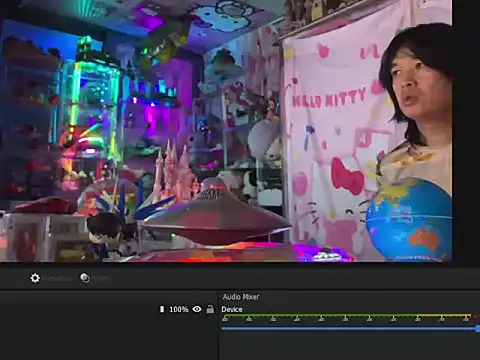Screen dimensions: 480x360
Task: Click the Device blue volume slider track
Action: [349, 329]
